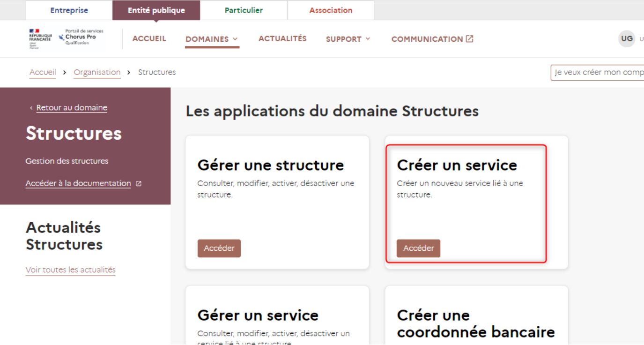Click the UG user avatar icon

point(627,39)
